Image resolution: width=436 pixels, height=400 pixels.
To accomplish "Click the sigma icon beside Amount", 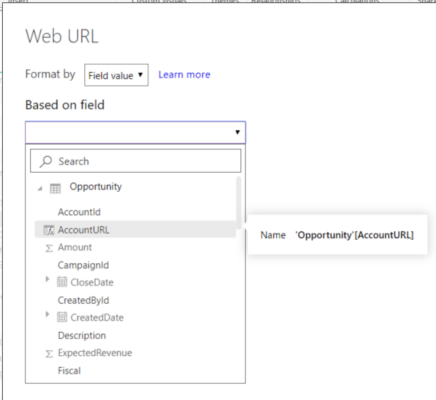I will pos(49,248).
